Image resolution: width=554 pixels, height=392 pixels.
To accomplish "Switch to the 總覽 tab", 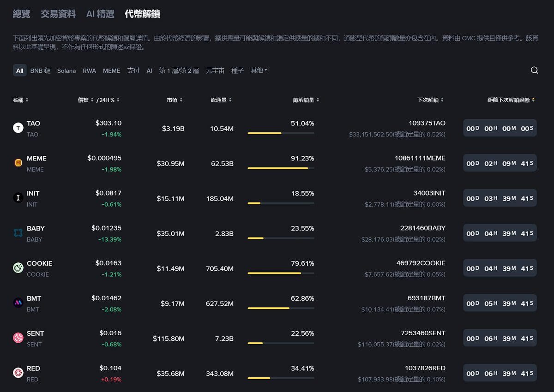I will pyautogui.click(x=21, y=14).
